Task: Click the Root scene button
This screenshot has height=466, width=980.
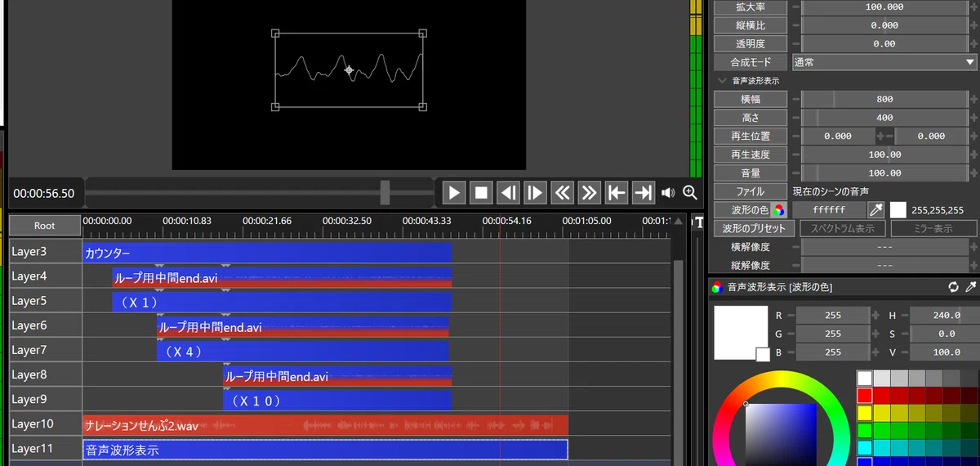Action: (45, 226)
